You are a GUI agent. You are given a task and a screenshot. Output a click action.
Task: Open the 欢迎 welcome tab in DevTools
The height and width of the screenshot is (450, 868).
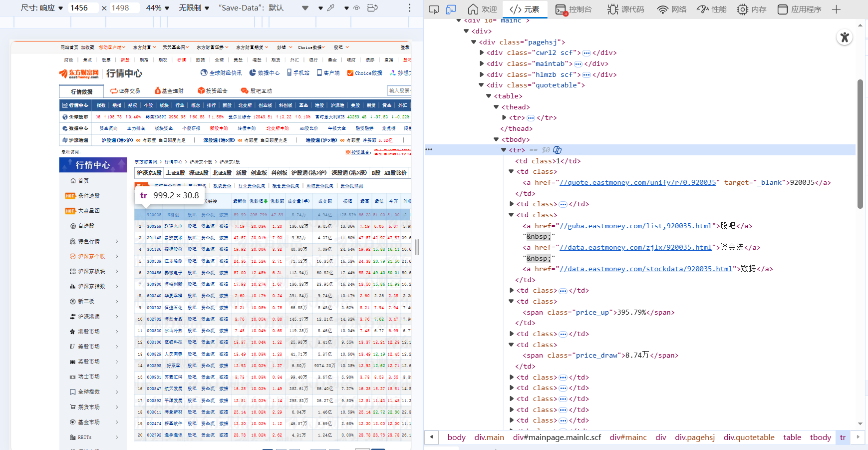pos(482,9)
